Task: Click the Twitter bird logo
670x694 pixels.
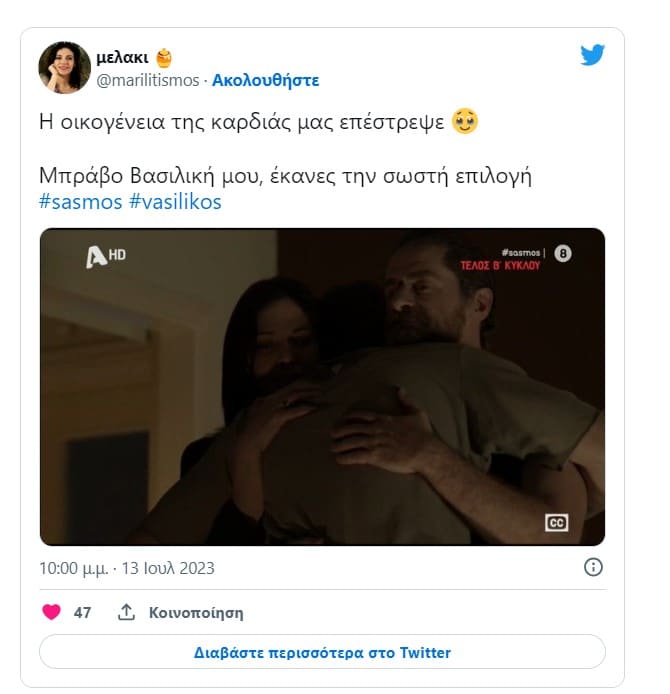Action: (x=593, y=55)
